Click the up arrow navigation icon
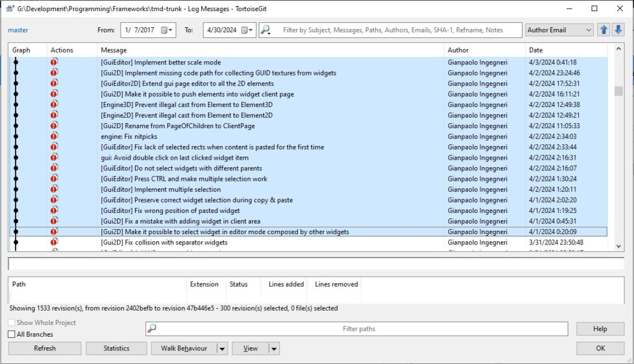634x364 pixels. [x=604, y=30]
